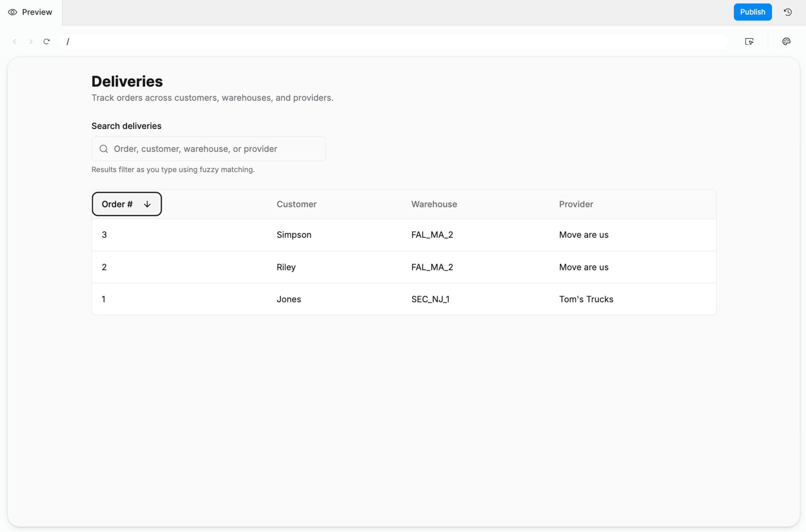
Task: Click FAL_MA_2 in the Simpson row
Action: pyautogui.click(x=432, y=235)
